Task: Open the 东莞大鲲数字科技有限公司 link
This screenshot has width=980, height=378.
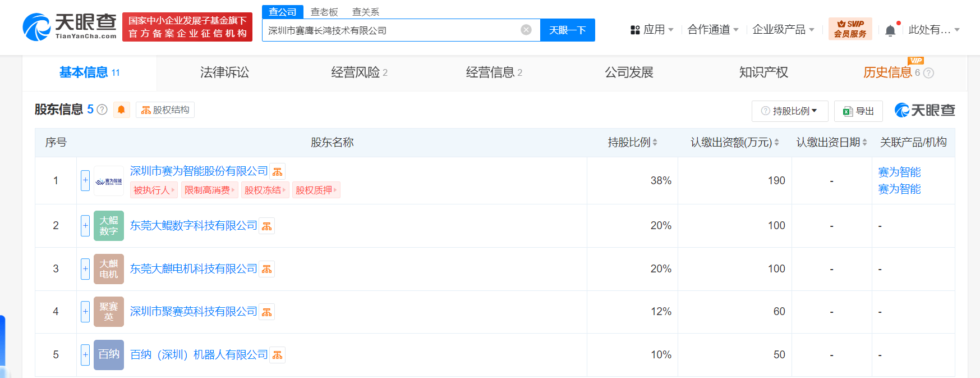Action: coord(194,225)
